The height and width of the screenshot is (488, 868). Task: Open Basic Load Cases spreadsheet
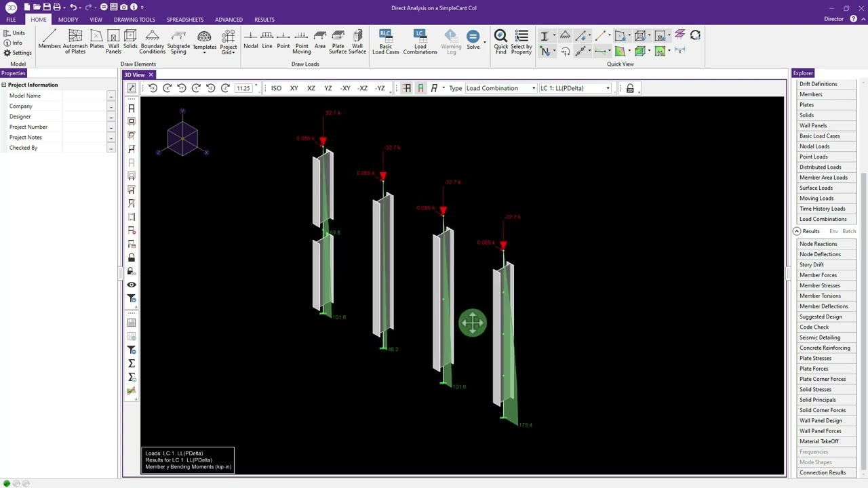[x=386, y=41]
